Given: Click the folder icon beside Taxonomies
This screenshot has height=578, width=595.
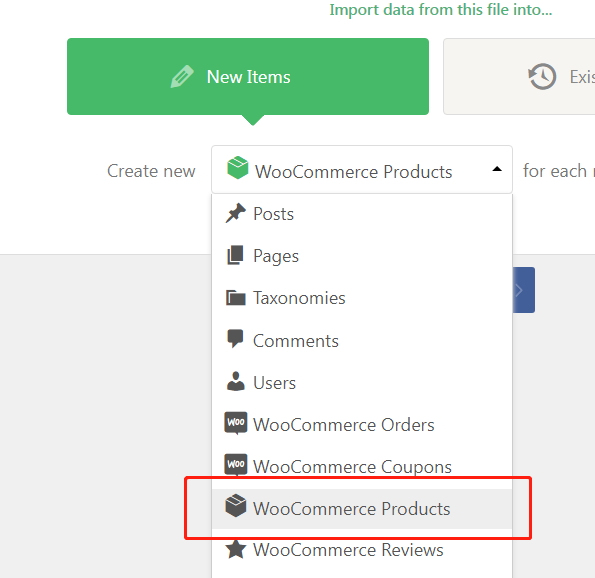Looking at the screenshot, I should click(236, 298).
